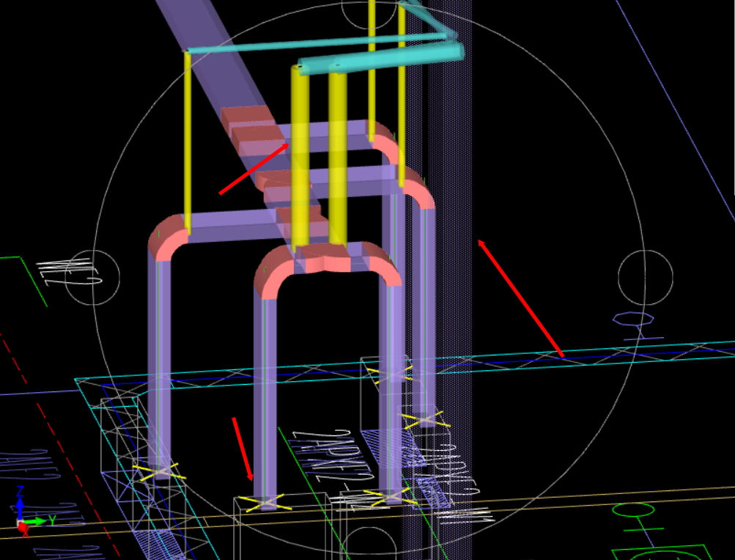The width and height of the screenshot is (735, 560).
Task: Select the purple hexagon symbol
Action: (633, 319)
